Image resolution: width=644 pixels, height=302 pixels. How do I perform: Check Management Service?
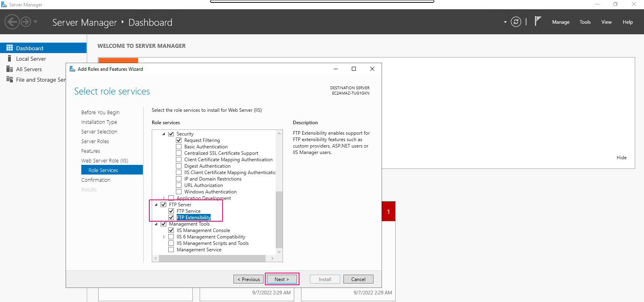[171, 250]
